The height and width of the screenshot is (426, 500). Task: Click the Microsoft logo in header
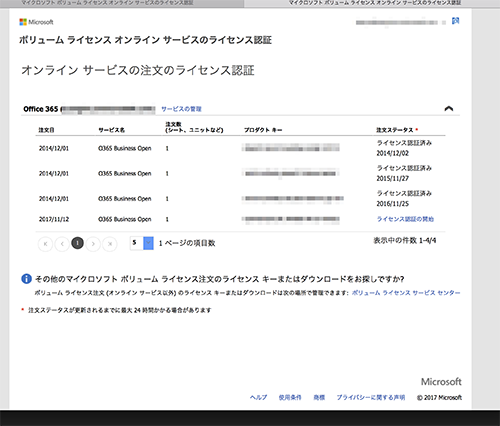[36, 22]
